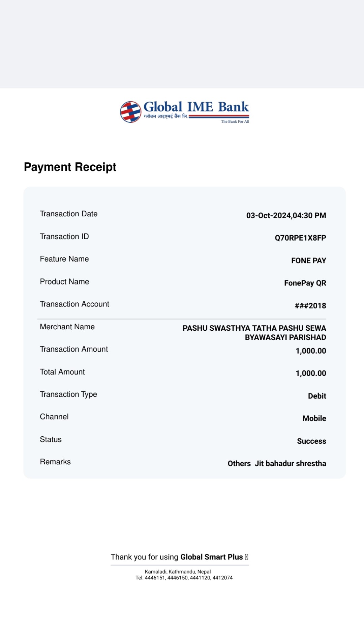Click the masked account number ###2018

coord(310,306)
